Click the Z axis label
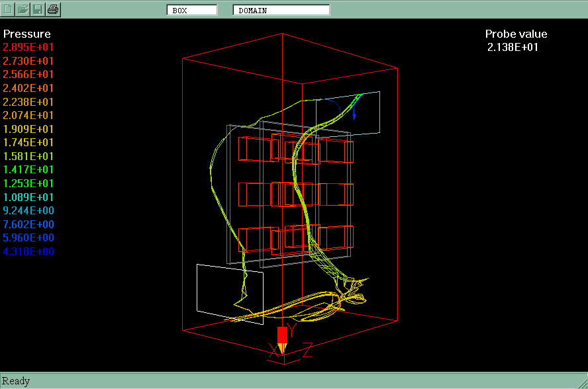This screenshot has height=389, width=588. click(307, 352)
